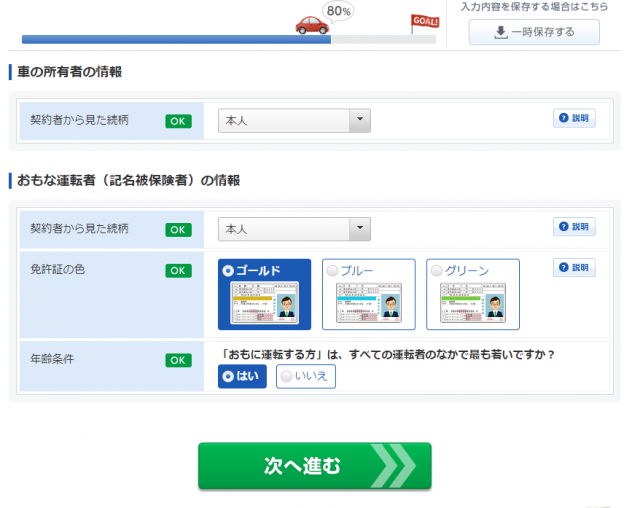Click the blue license card image
The width and height of the screenshot is (640, 508).
tap(368, 303)
